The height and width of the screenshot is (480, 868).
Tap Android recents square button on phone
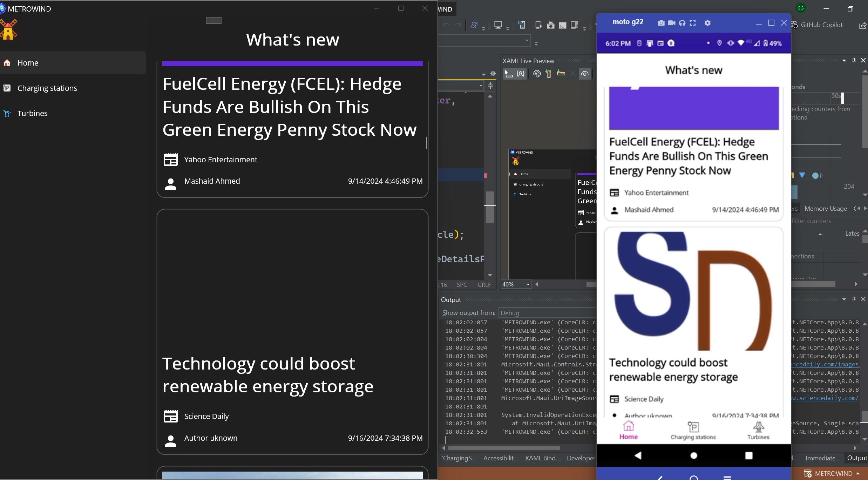749,455
